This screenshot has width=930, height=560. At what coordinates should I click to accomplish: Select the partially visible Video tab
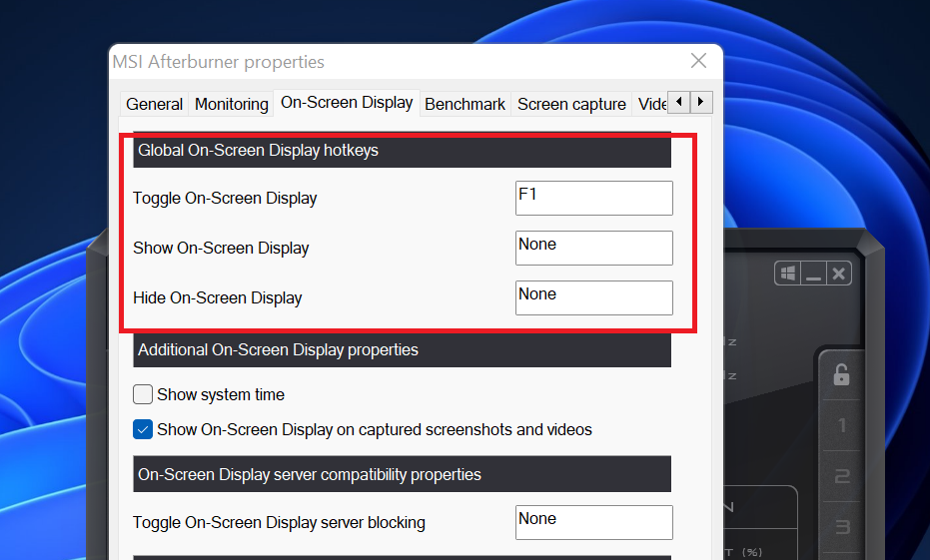pyautogui.click(x=650, y=104)
